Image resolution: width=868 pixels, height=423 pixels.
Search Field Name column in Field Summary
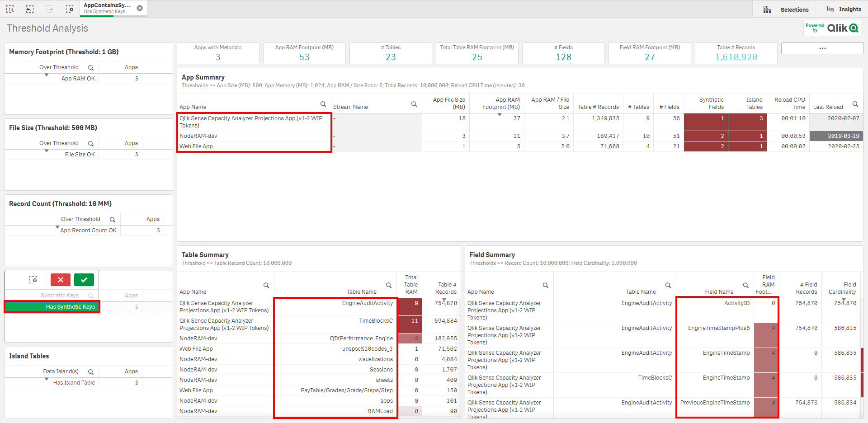click(x=746, y=285)
